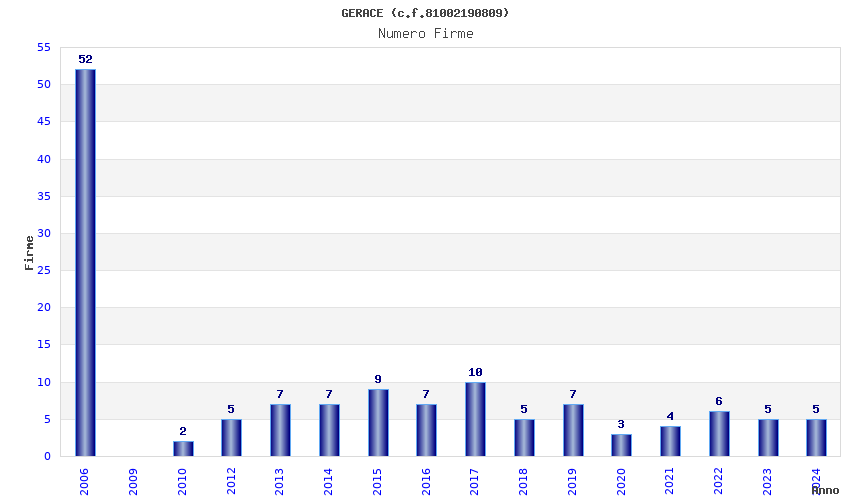Click the 'Numero Firme' subtitle

426,34
